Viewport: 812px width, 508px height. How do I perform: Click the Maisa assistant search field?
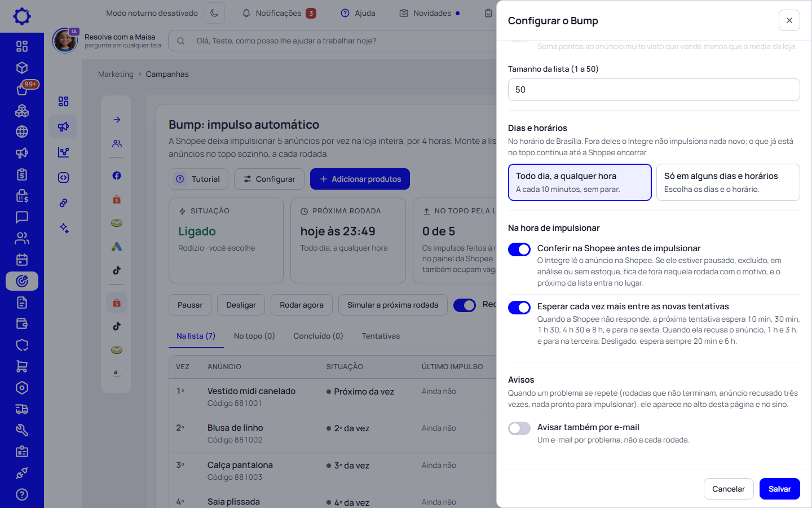click(333, 41)
